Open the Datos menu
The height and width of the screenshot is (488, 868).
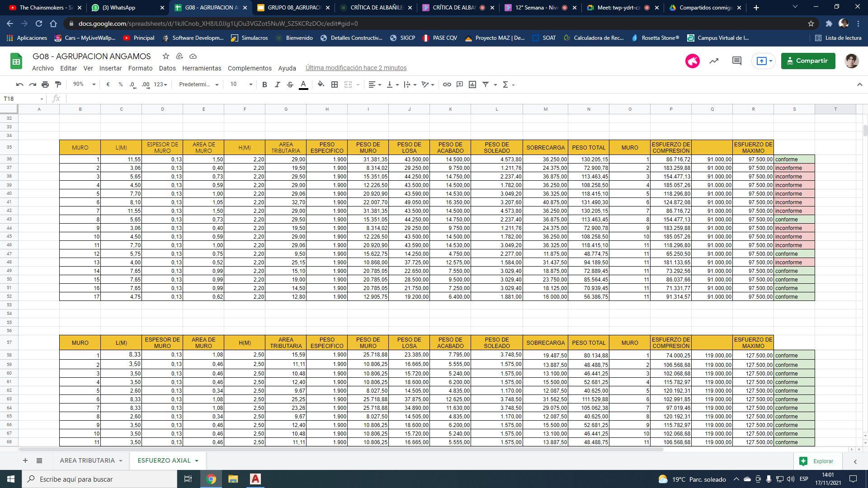167,68
